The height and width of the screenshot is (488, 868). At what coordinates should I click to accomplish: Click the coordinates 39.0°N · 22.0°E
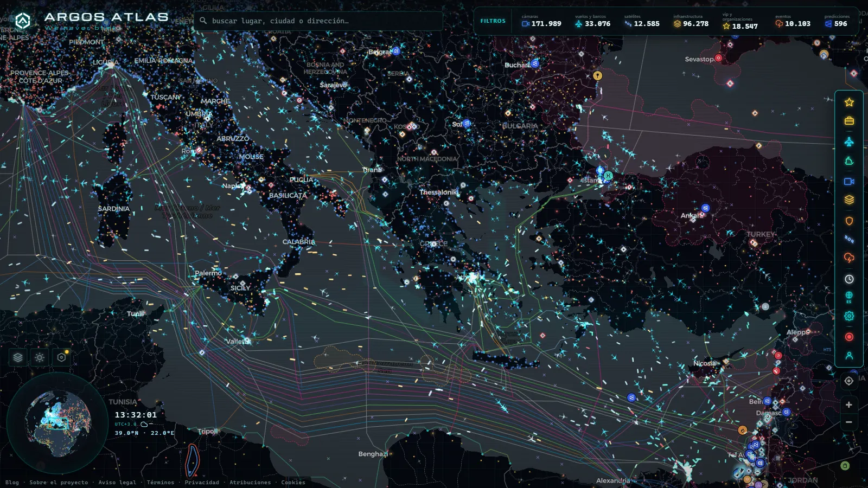tap(144, 433)
